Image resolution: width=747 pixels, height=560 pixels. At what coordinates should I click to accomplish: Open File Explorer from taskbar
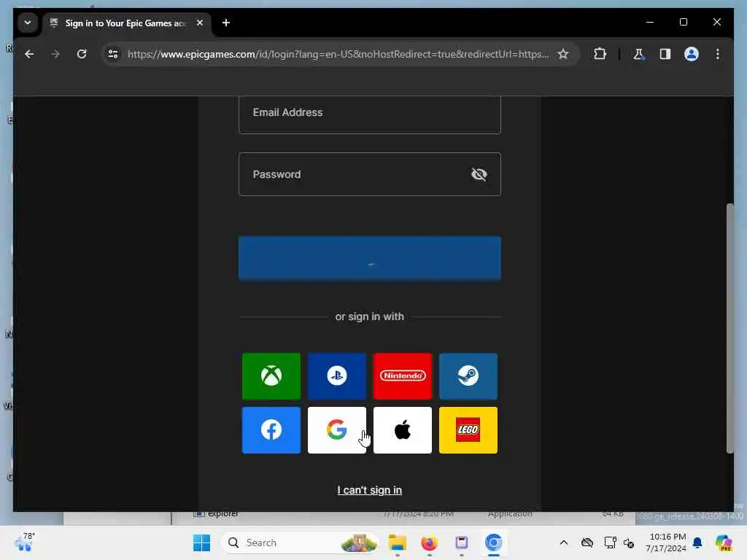point(398,542)
